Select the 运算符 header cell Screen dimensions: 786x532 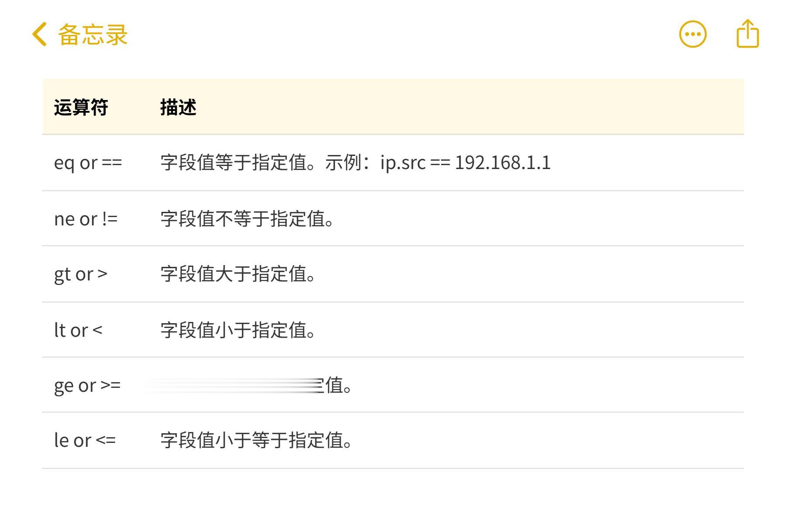coord(81,107)
